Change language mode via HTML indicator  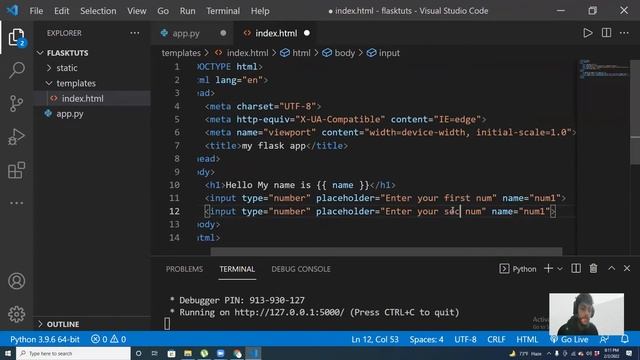(527, 339)
